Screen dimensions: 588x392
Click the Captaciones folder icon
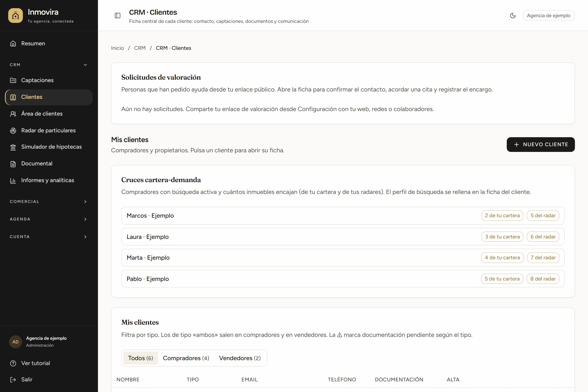click(x=13, y=80)
